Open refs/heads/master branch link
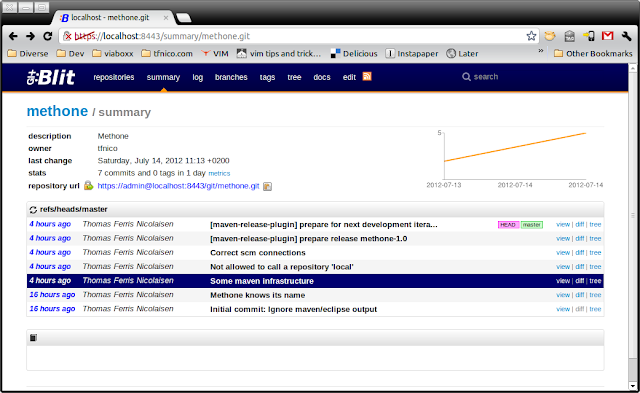640x393 pixels. (73, 209)
